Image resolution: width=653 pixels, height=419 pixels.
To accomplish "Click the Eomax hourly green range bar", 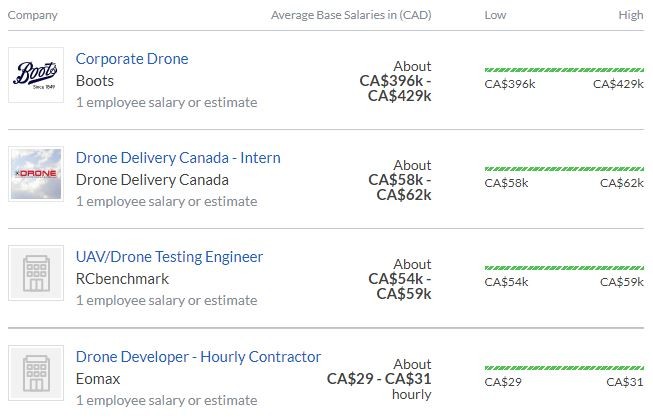I will tap(564, 368).
